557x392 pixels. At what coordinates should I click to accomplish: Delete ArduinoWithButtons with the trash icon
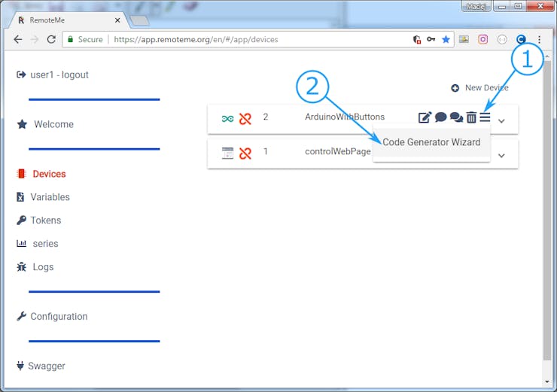(x=471, y=117)
